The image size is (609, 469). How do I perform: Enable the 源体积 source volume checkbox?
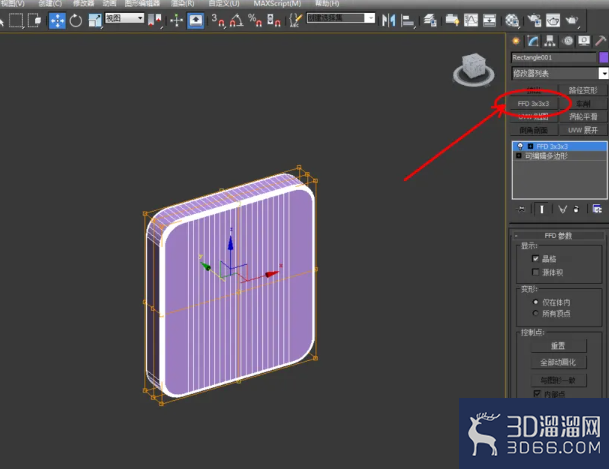click(x=536, y=272)
